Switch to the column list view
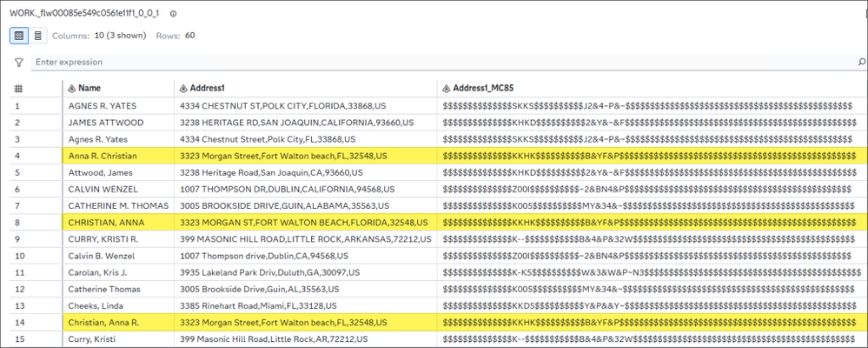Screen dimensions: 868x348 [37, 36]
